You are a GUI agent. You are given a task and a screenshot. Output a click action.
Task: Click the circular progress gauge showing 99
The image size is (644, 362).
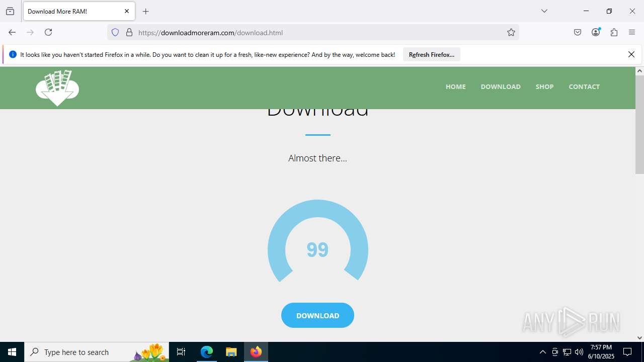tap(318, 241)
